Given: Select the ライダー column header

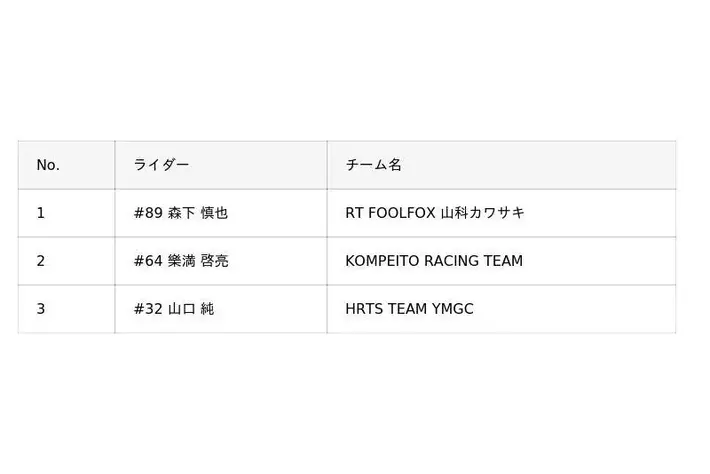Looking at the screenshot, I should 161,165.
